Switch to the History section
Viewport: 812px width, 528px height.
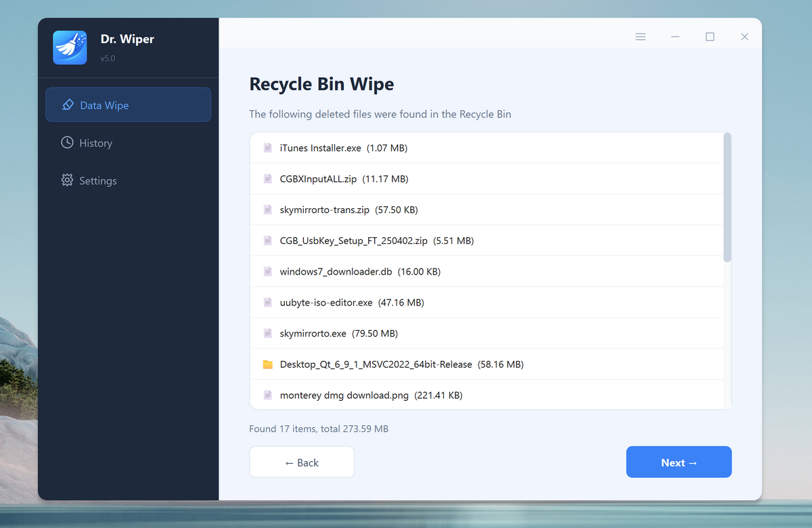95,143
